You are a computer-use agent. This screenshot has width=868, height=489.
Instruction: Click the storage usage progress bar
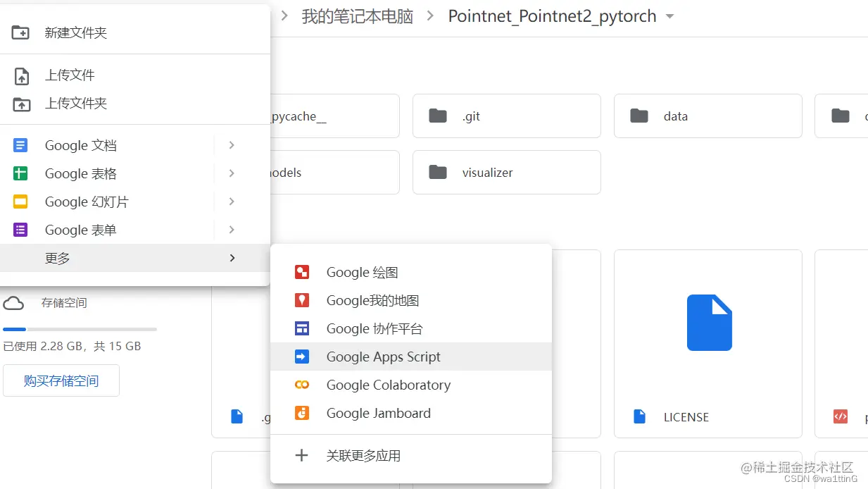point(80,329)
